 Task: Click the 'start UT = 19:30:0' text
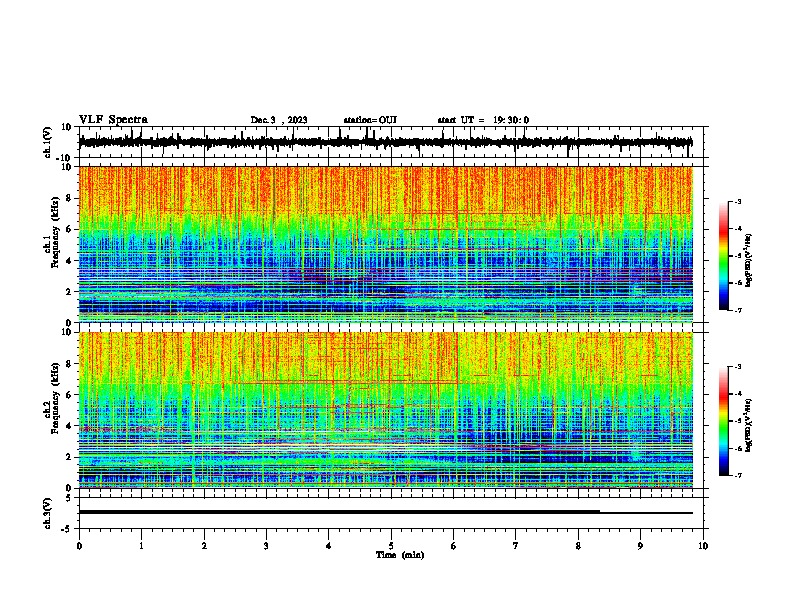point(483,120)
